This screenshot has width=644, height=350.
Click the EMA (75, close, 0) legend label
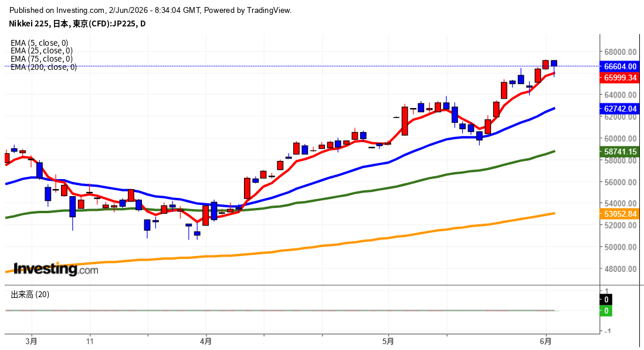pyautogui.click(x=42, y=59)
